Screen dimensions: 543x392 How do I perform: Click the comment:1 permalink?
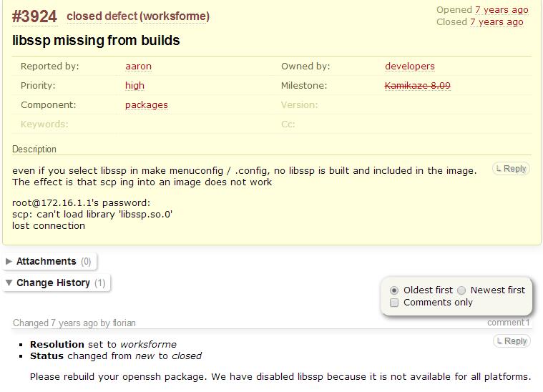click(x=508, y=323)
